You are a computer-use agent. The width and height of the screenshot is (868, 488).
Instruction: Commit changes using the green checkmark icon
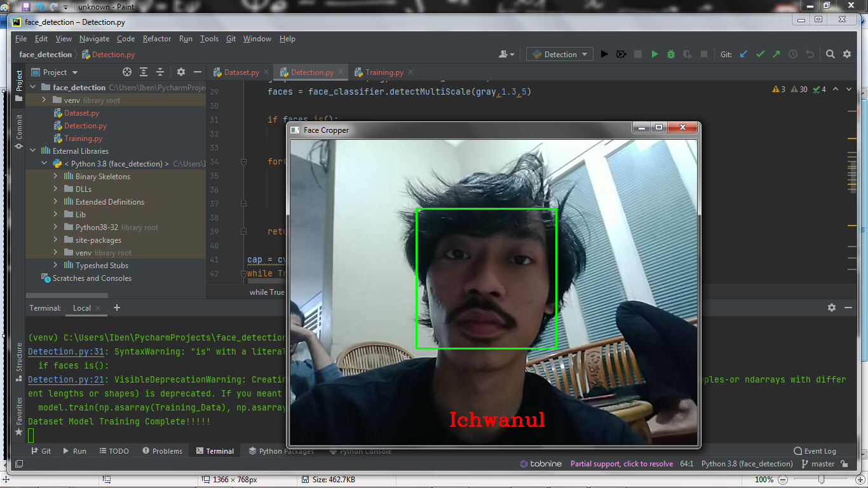click(x=760, y=54)
